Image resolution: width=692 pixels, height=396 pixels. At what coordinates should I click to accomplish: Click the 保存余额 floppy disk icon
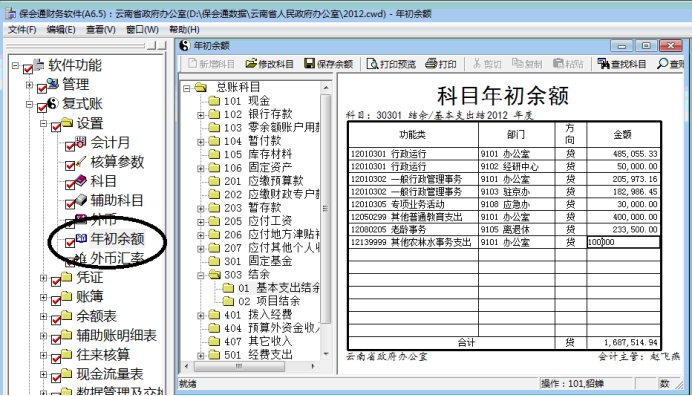pos(310,64)
